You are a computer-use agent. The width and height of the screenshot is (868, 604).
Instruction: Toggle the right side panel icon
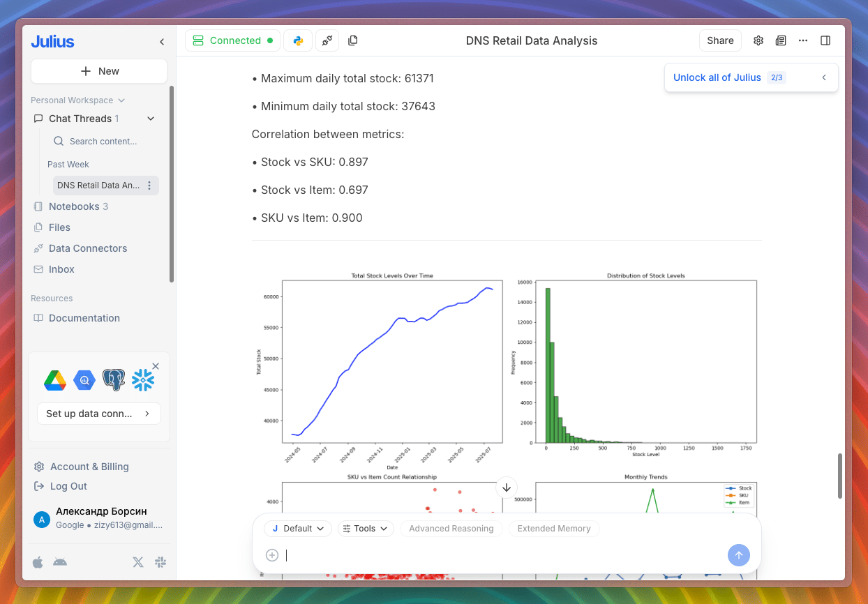(x=825, y=40)
